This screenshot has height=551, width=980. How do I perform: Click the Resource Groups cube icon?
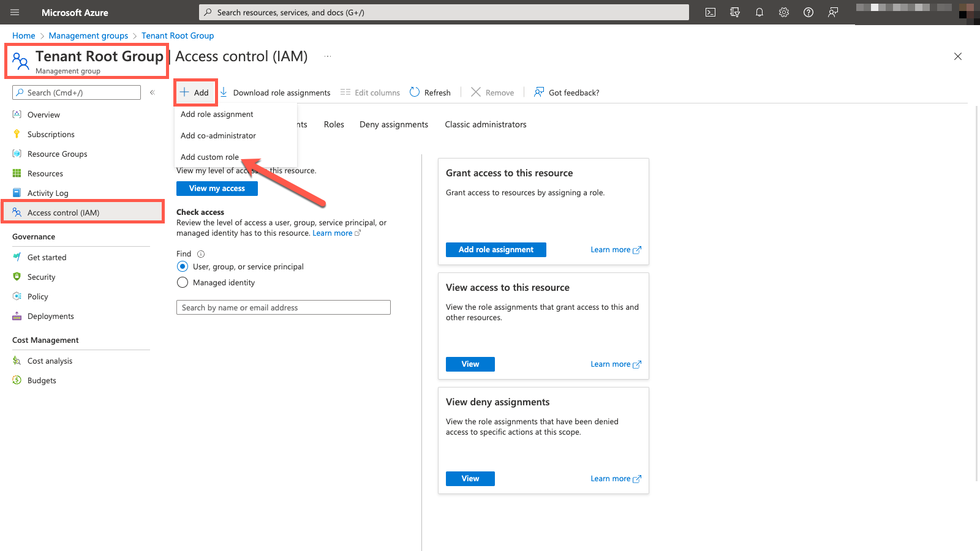click(x=17, y=154)
